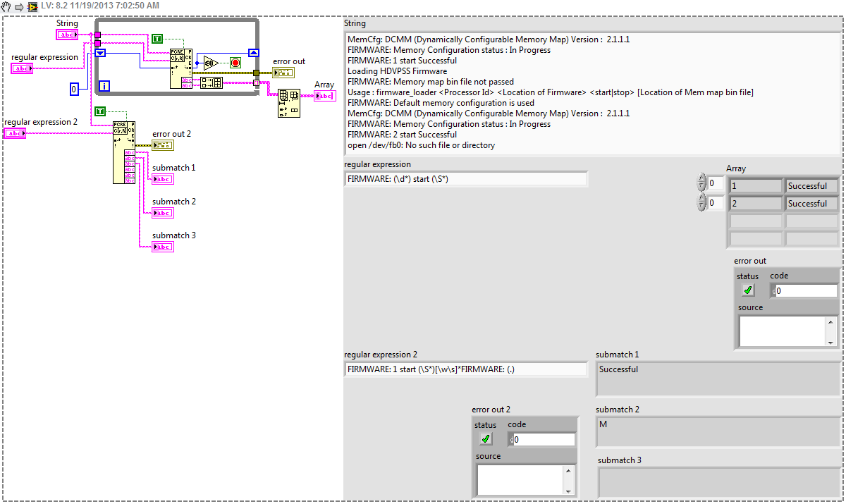The height and width of the screenshot is (504, 846).
Task: Click the Array column index stepper arrows
Action: (x=701, y=203)
